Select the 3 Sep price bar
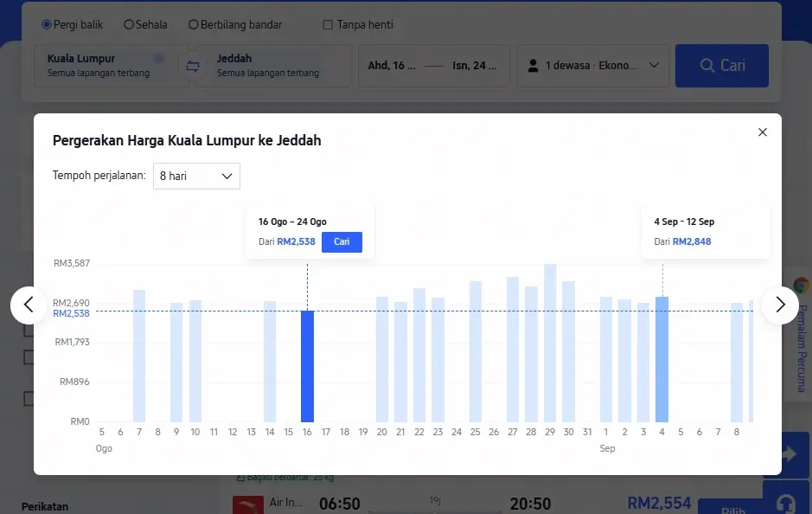Image resolution: width=812 pixels, height=514 pixels. pos(643,363)
